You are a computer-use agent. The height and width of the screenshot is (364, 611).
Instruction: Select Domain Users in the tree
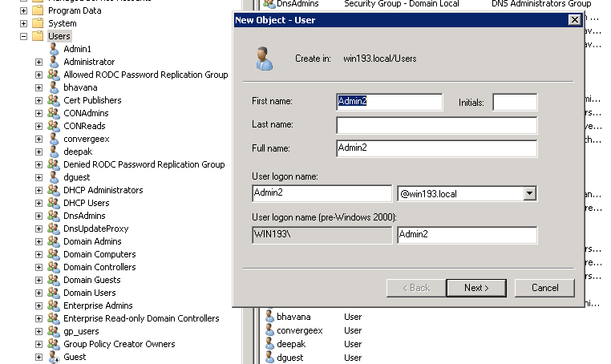pos(90,293)
